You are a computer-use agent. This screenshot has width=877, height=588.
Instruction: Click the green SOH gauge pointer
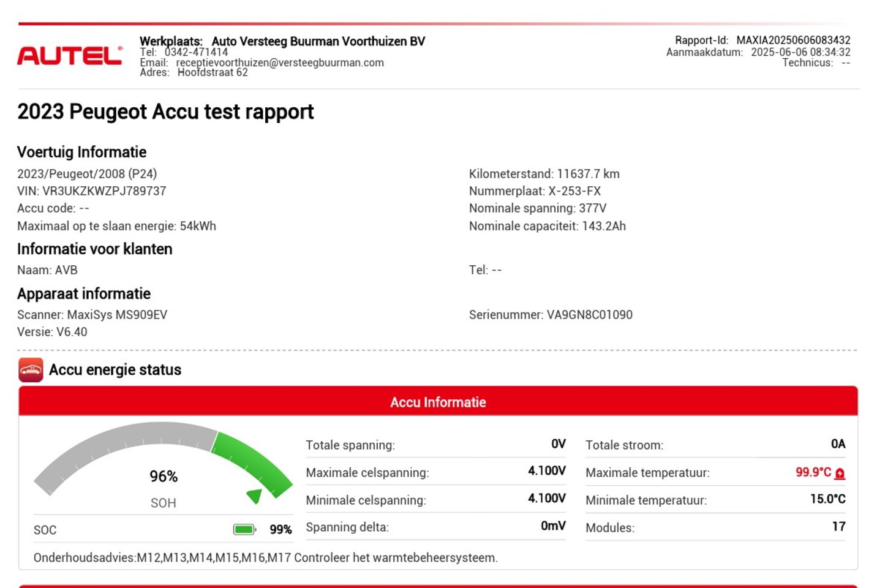pos(254,496)
